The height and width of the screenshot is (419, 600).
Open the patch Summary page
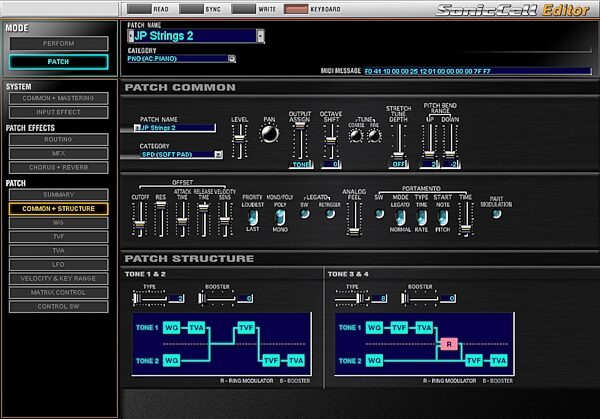(x=59, y=195)
